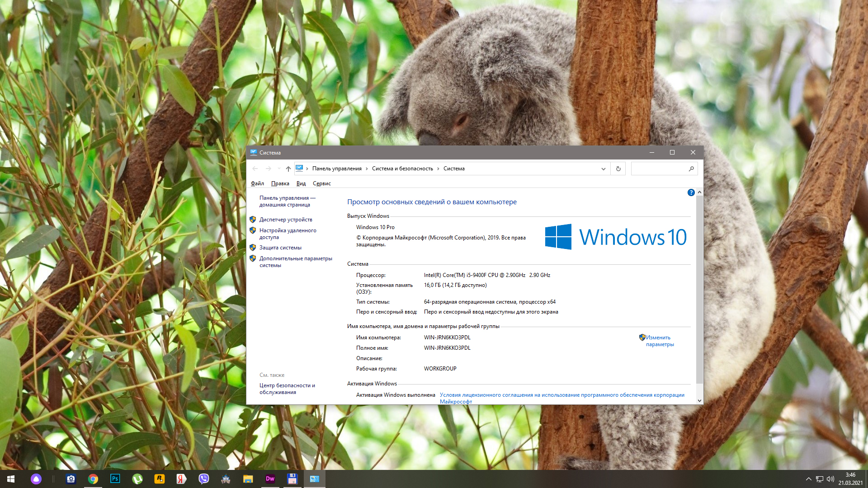Screen dimensions: 868x488
Task: Open Защита системы link
Action: click(280, 248)
